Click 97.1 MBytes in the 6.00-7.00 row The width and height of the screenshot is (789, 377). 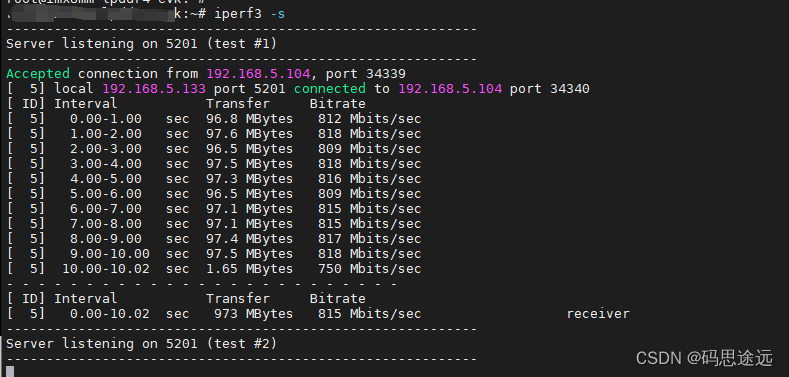250,209
